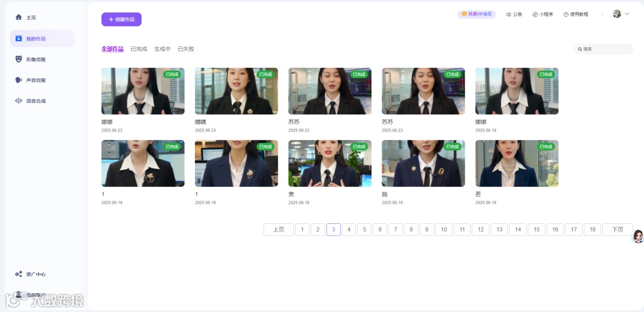644x312 pixels.
Task: Open the 公告 link
Action: (x=514, y=14)
